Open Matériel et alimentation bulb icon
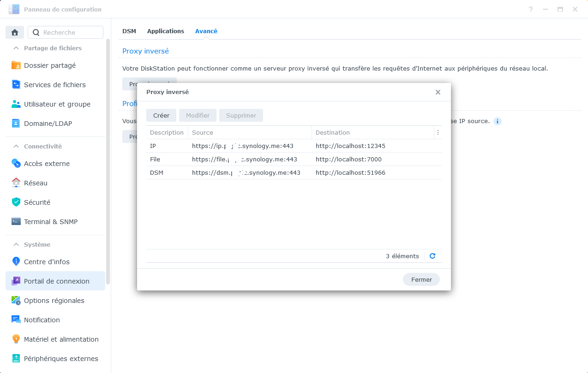588x373 pixels. pos(16,339)
